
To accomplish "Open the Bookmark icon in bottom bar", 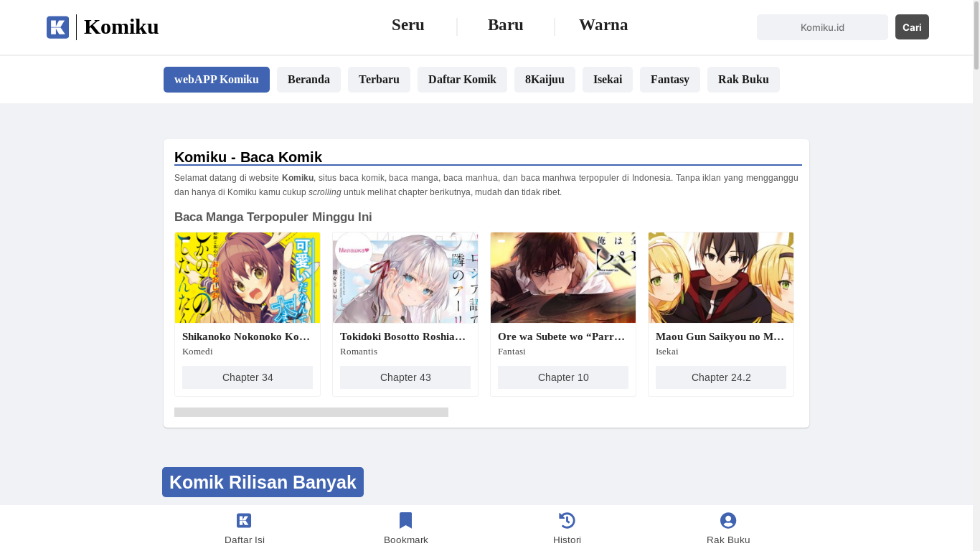I will point(405,521).
